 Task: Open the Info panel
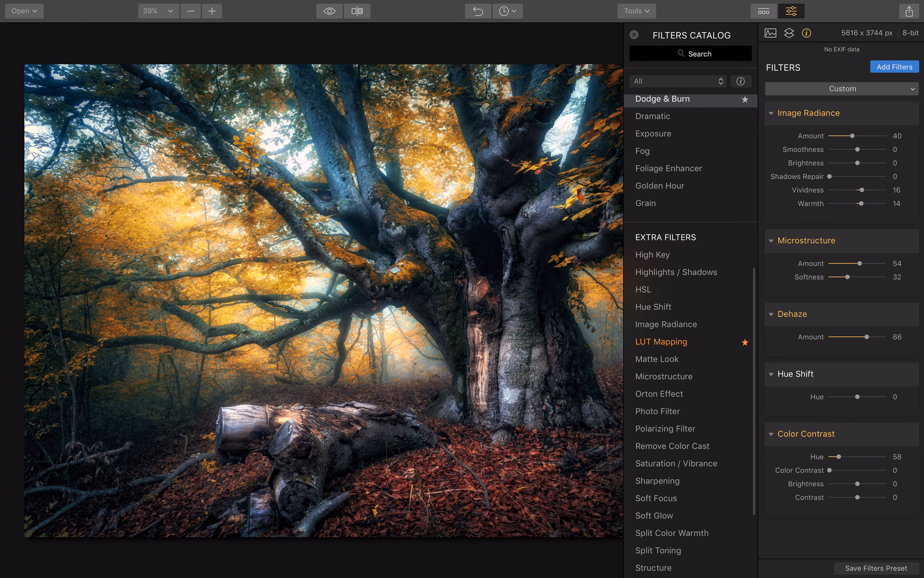click(807, 33)
